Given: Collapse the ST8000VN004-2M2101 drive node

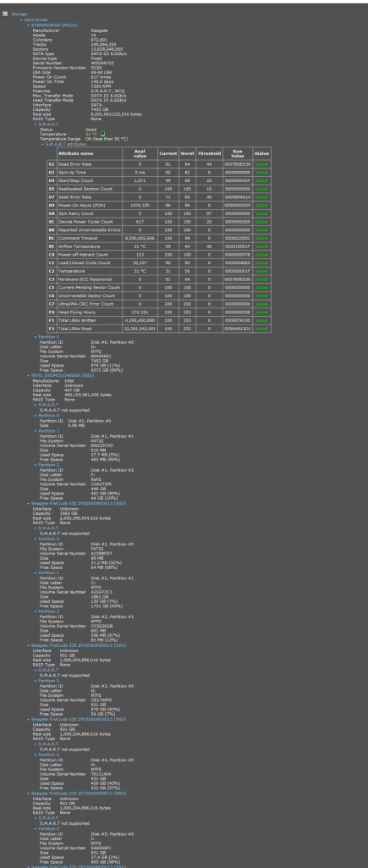Looking at the screenshot, I should point(28,25).
